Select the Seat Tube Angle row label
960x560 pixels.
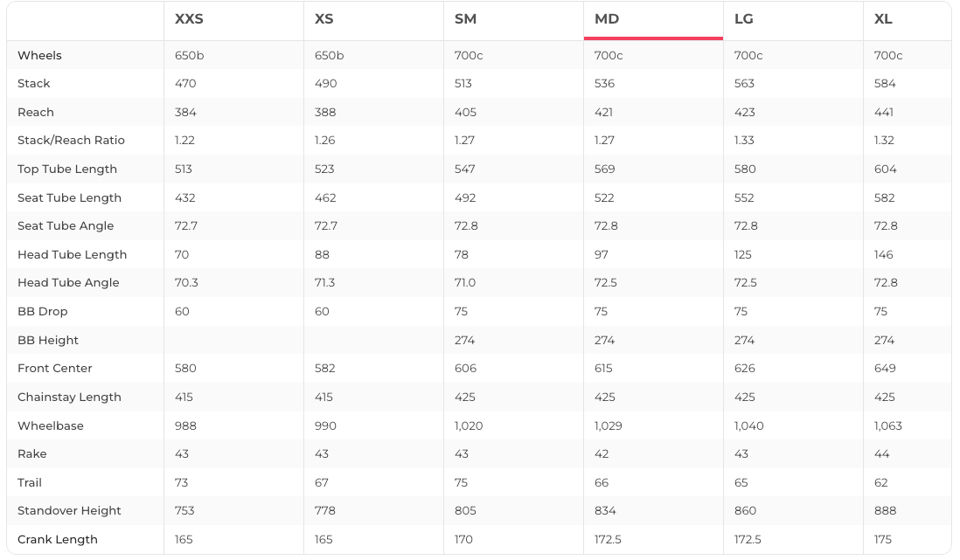coord(66,225)
